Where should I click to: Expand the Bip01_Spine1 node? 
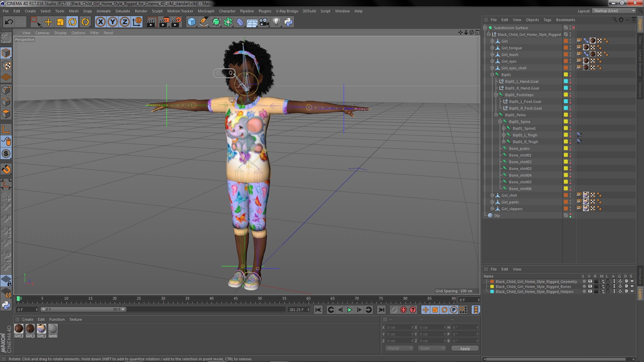tap(504, 128)
